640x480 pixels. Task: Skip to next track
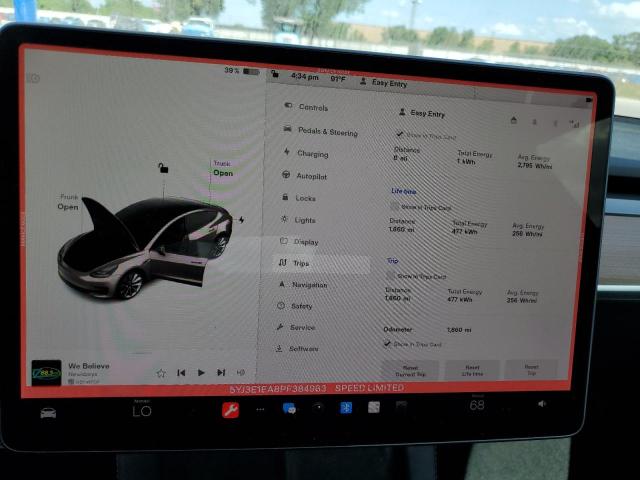tap(221, 372)
